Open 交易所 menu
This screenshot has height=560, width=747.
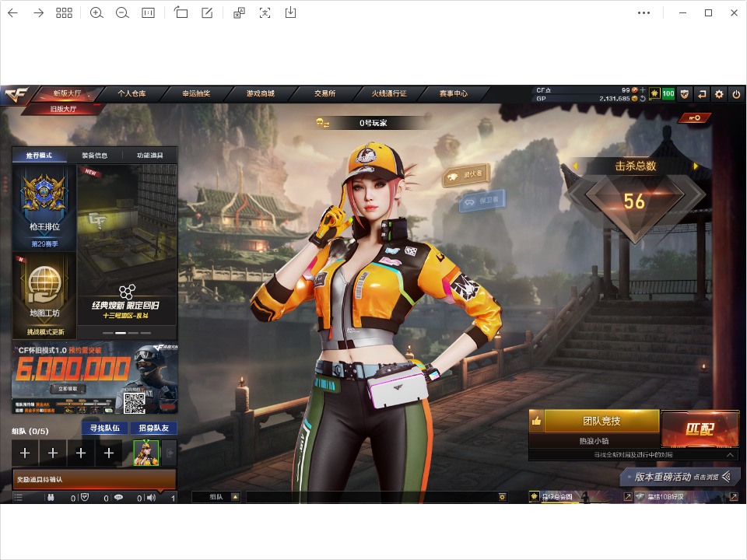click(x=325, y=93)
